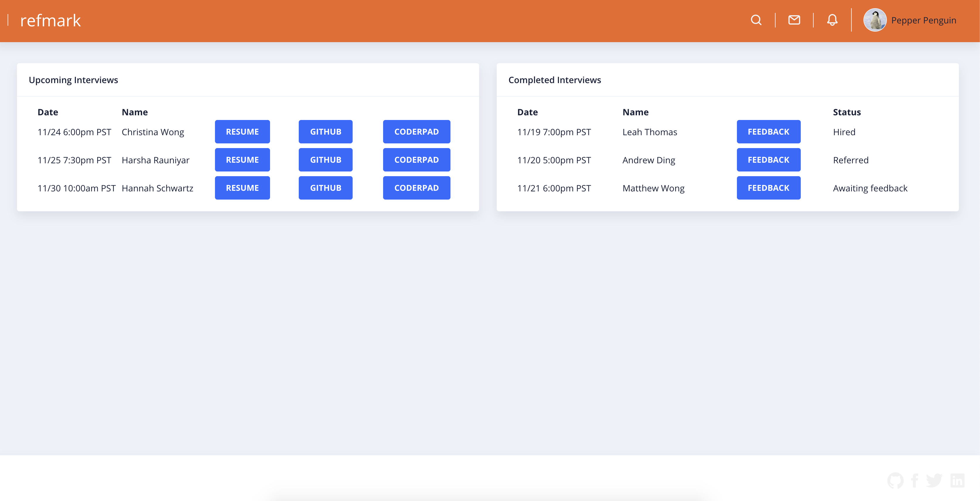Click the Twitter footer icon
This screenshot has width=980, height=501.
tap(934, 481)
